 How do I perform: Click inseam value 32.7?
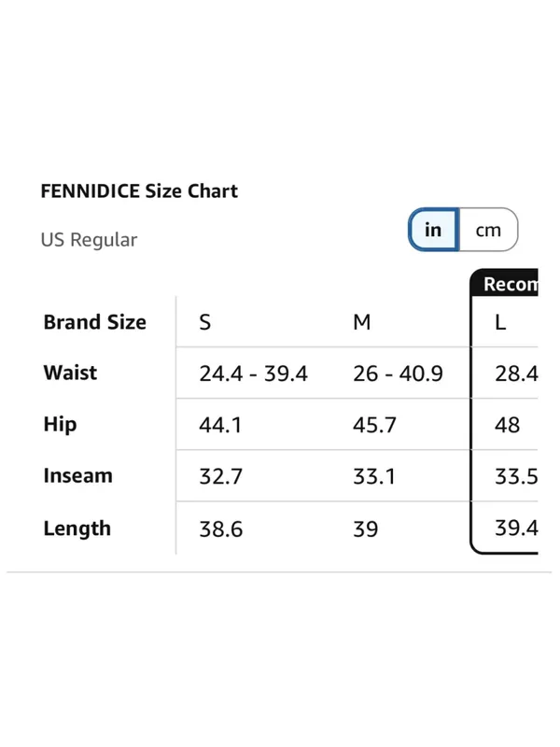221,476
